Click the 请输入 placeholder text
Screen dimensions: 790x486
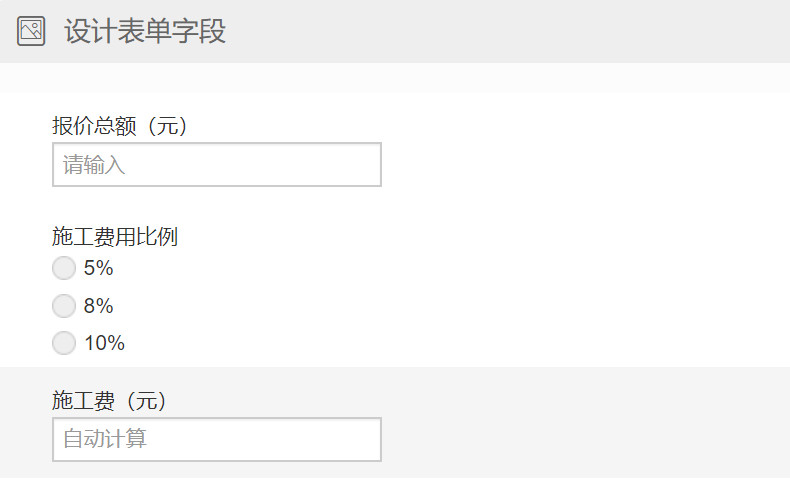click(x=94, y=165)
